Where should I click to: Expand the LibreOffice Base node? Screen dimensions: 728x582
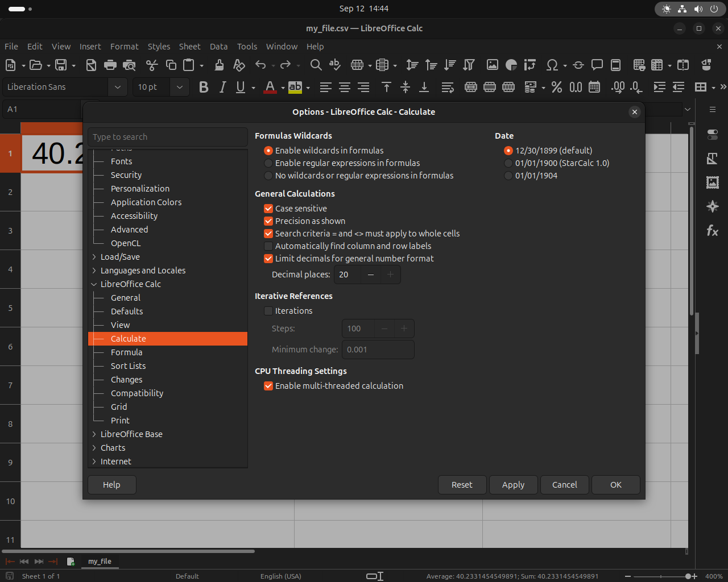coord(94,434)
